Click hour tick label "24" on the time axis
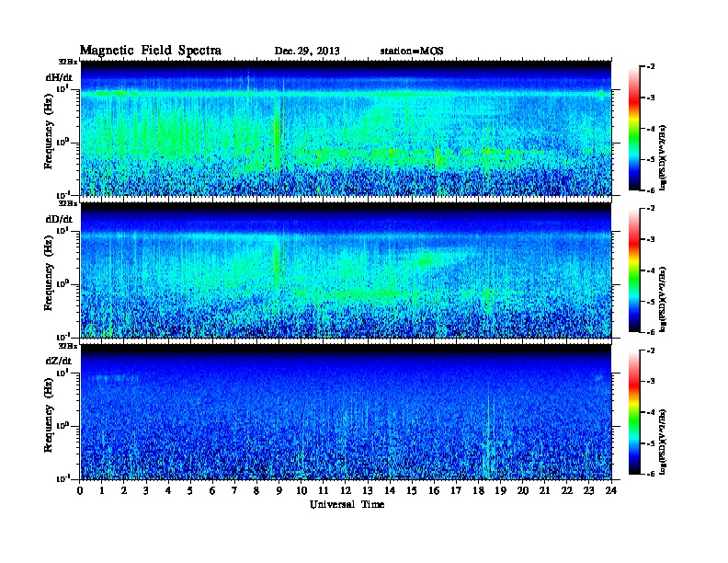Screen dimensions: 728x563 pos(611,490)
